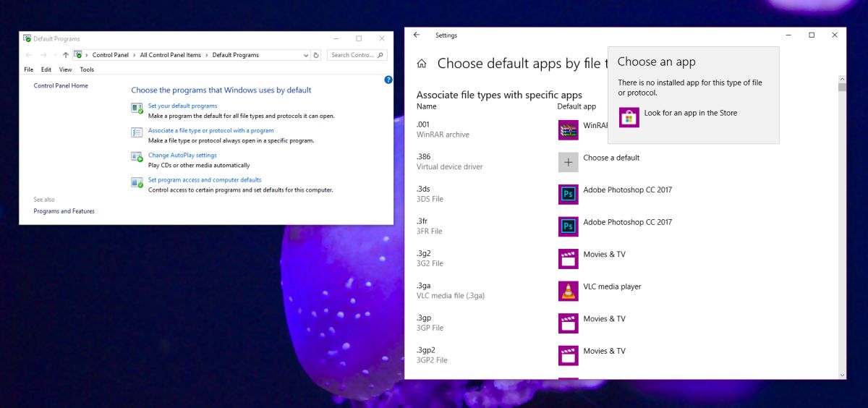Click the Movies & TV icon for .3gp
868x408 pixels.
tap(569, 323)
